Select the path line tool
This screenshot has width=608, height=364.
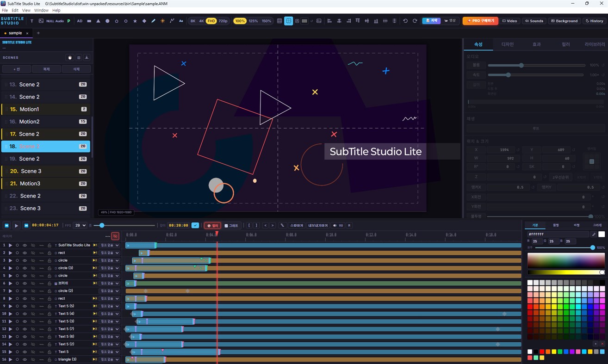click(172, 21)
